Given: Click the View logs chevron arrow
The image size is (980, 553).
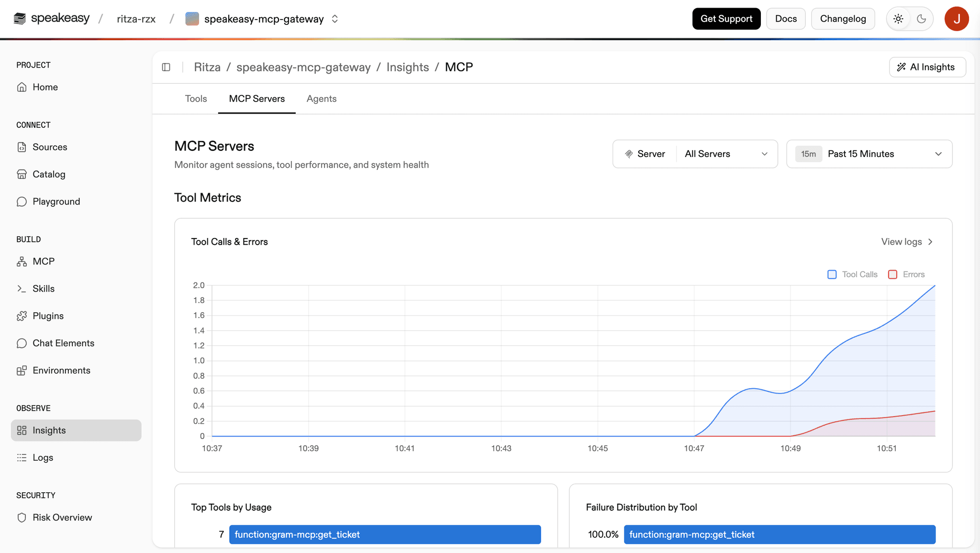Looking at the screenshot, I should pyautogui.click(x=930, y=242).
